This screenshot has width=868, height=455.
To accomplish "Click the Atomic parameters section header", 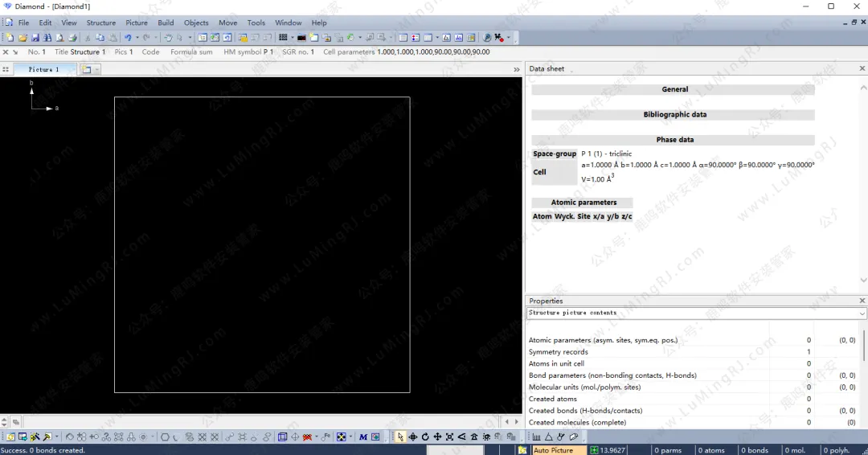I will coord(583,203).
